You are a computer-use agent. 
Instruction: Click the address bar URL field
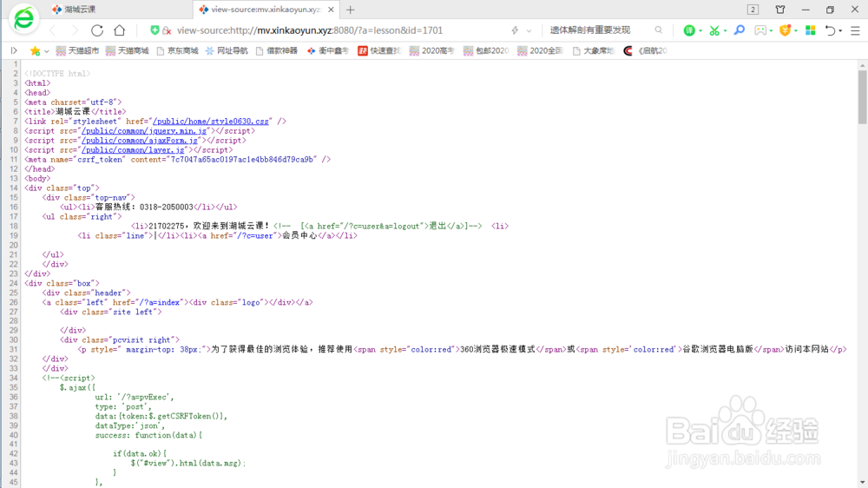click(x=310, y=30)
